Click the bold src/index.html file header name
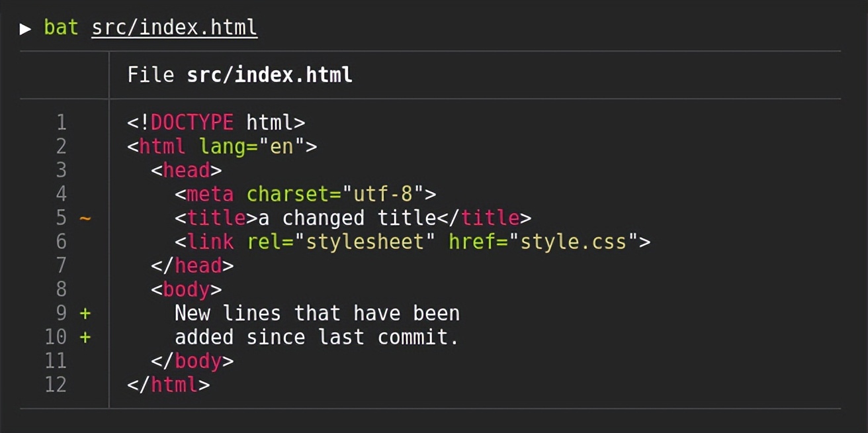This screenshot has height=433, width=868. click(269, 75)
